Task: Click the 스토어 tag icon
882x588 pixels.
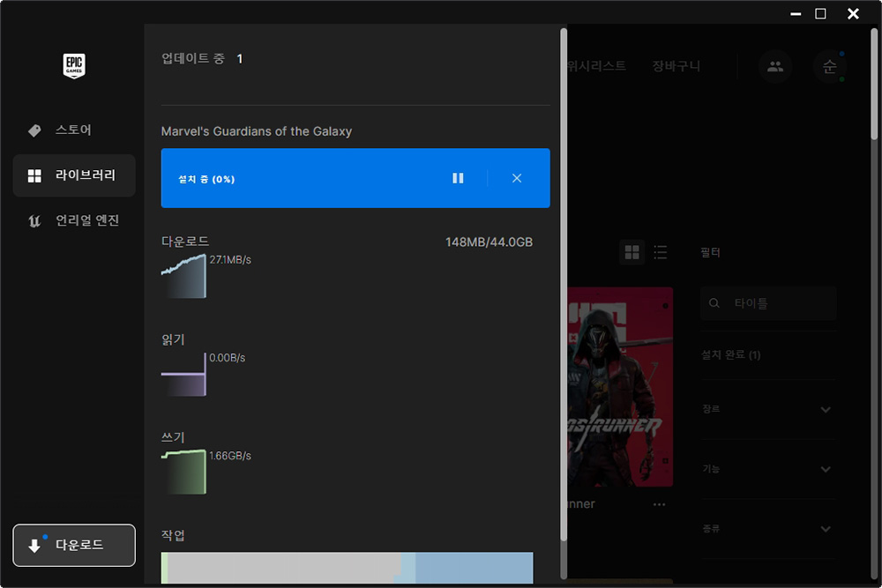Action: (x=34, y=130)
